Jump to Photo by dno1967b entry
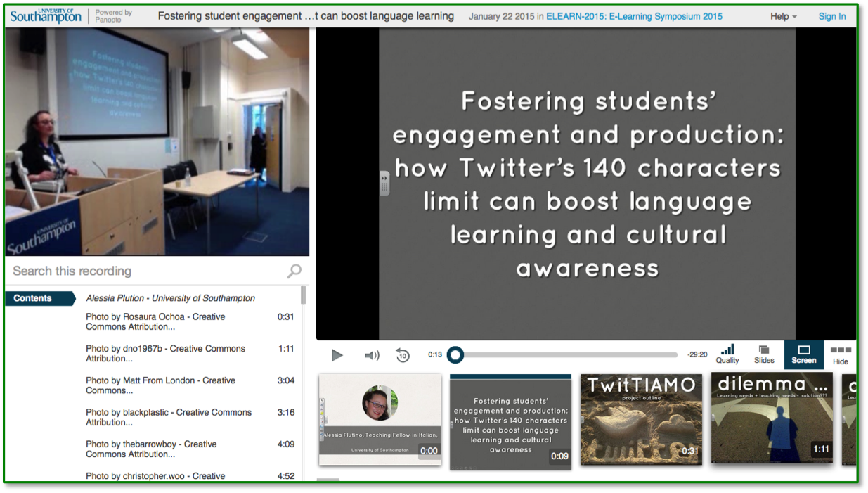Viewport: 868px width, 493px height. 190,353
